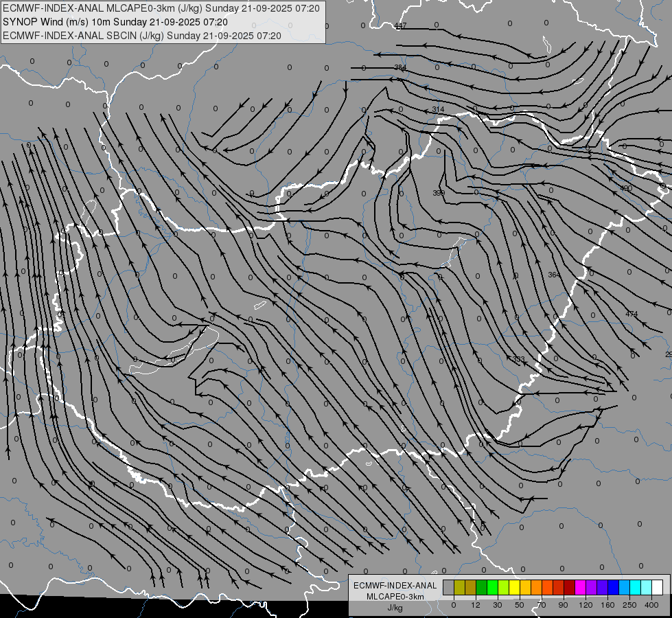Select the red-orange legend swatch after 70
The image size is (672, 618).
tap(548, 587)
